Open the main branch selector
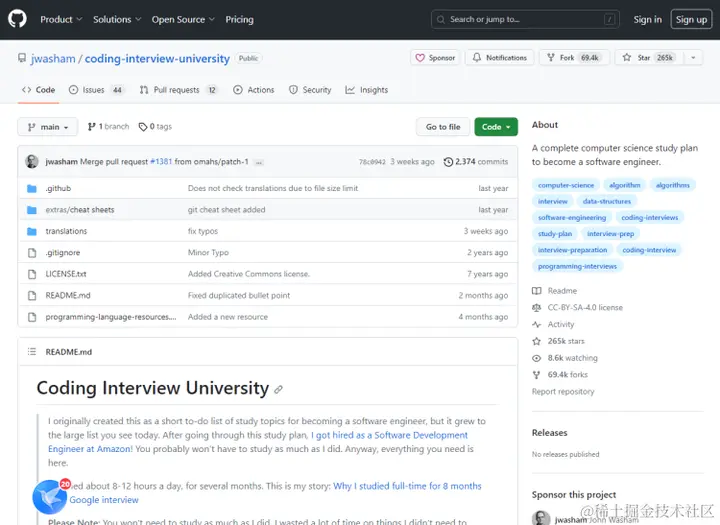The width and height of the screenshot is (720, 525). [48, 127]
